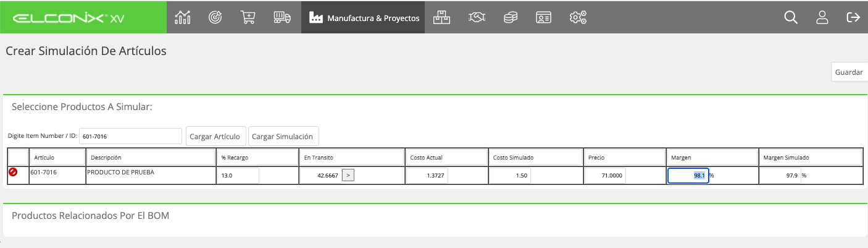Click the En Transito column header

[x=351, y=157]
